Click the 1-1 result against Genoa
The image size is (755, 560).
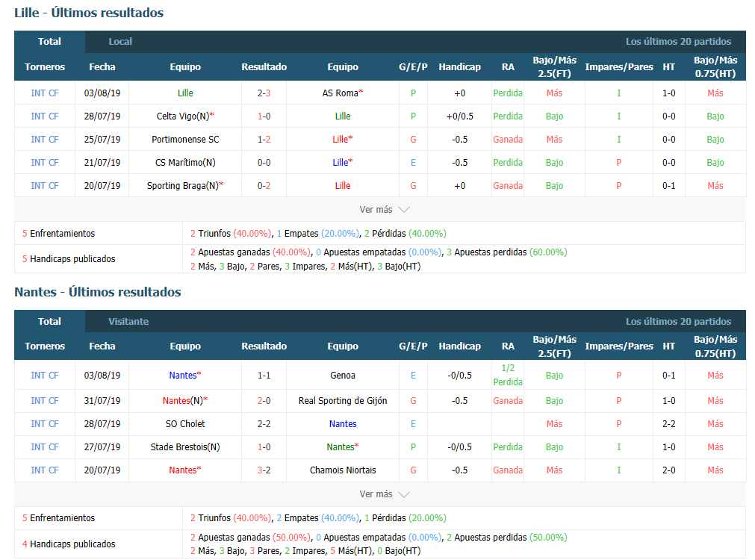(x=264, y=375)
